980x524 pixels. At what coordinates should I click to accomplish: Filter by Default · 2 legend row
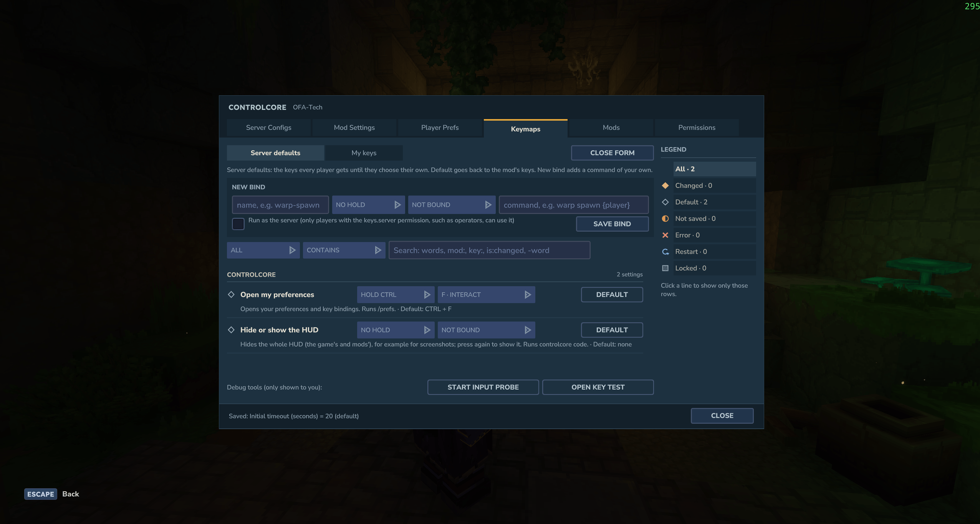(x=714, y=202)
